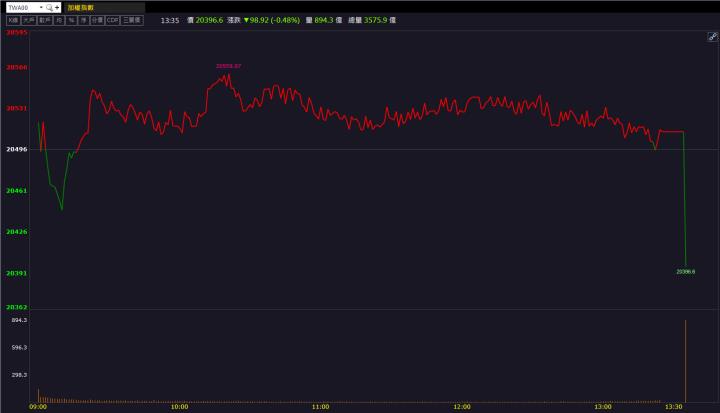The width and height of the screenshot is (720, 413).
Task: Click the tall volume bar at 13:30
Action: [x=685, y=360]
